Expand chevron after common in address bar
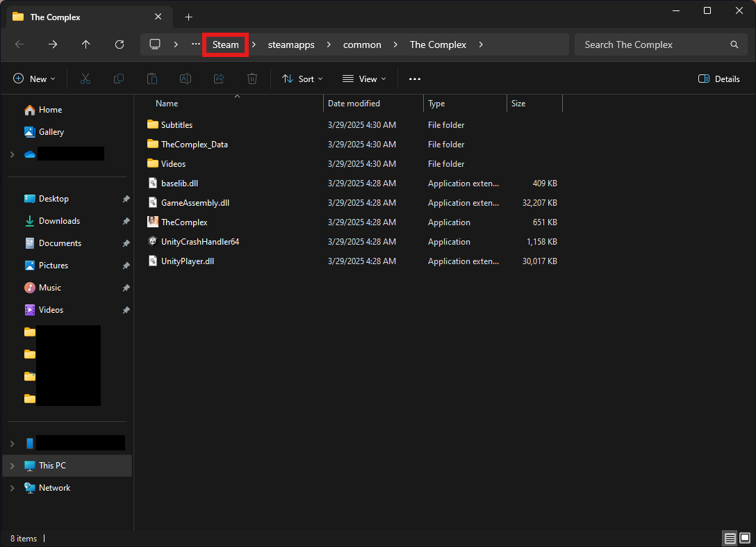 click(x=395, y=44)
